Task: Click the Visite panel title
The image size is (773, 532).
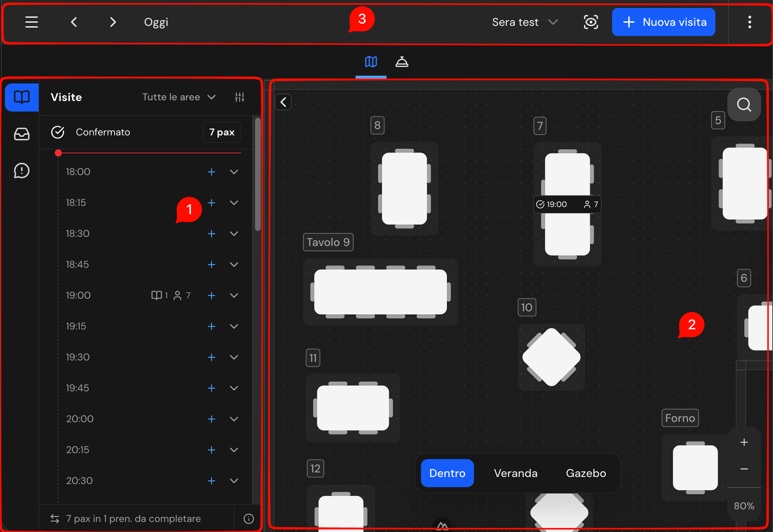Action: [x=66, y=97]
